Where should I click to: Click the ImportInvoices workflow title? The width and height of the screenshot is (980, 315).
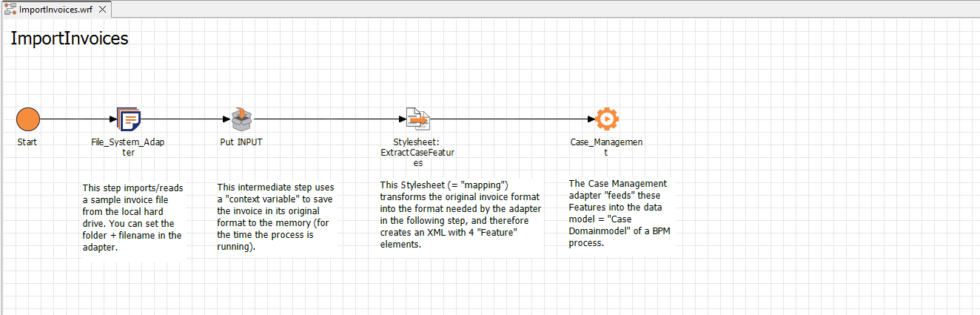(x=70, y=39)
